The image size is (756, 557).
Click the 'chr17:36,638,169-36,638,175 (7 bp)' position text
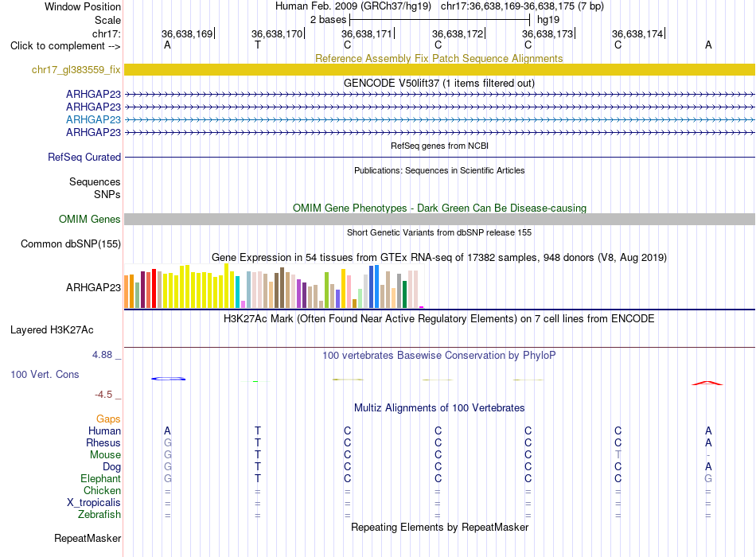point(522,6)
